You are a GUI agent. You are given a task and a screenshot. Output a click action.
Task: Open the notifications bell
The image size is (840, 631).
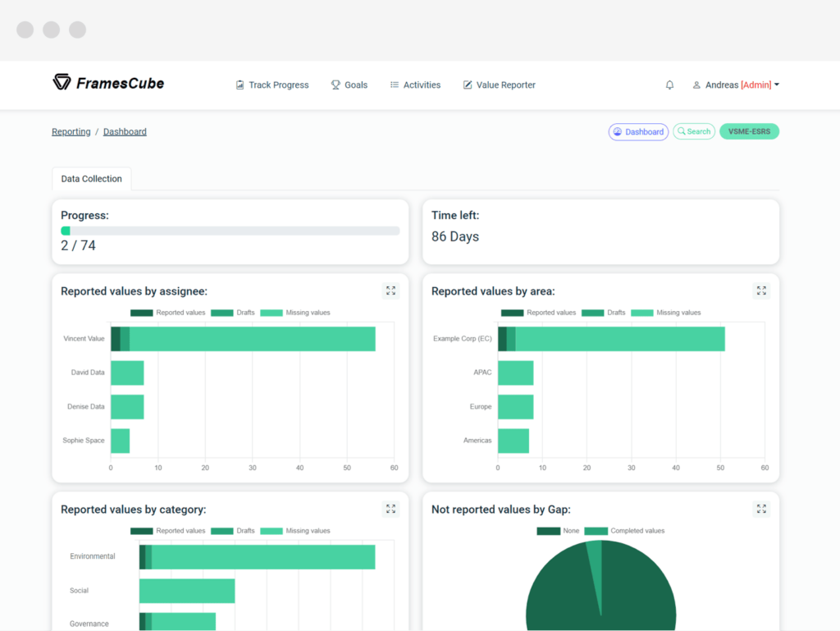669,85
